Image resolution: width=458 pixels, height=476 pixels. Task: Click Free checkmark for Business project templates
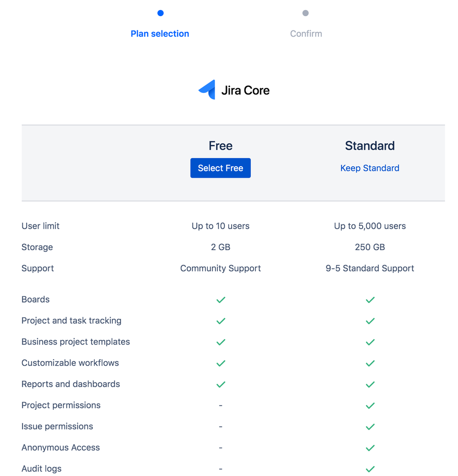coord(221,342)
